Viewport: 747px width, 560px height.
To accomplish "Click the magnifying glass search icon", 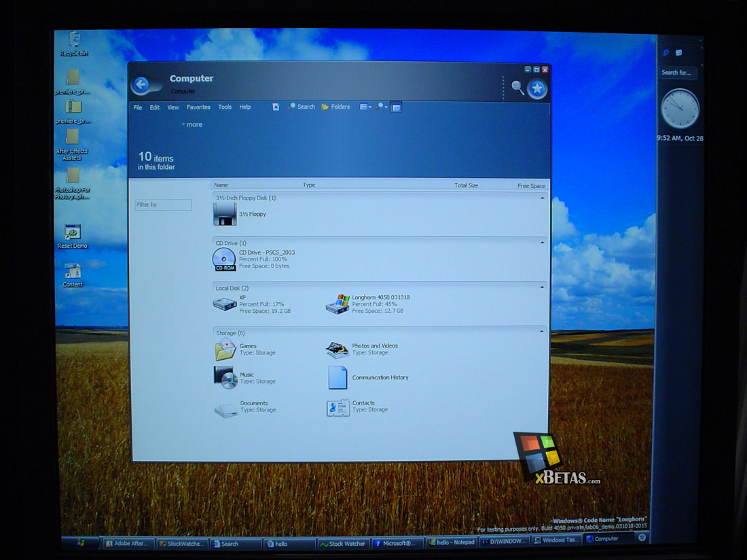I will point(517,88).
